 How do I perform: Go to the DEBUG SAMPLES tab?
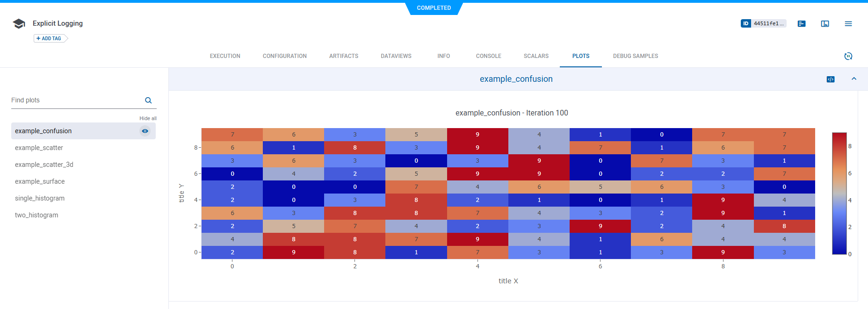pos(635,56)
